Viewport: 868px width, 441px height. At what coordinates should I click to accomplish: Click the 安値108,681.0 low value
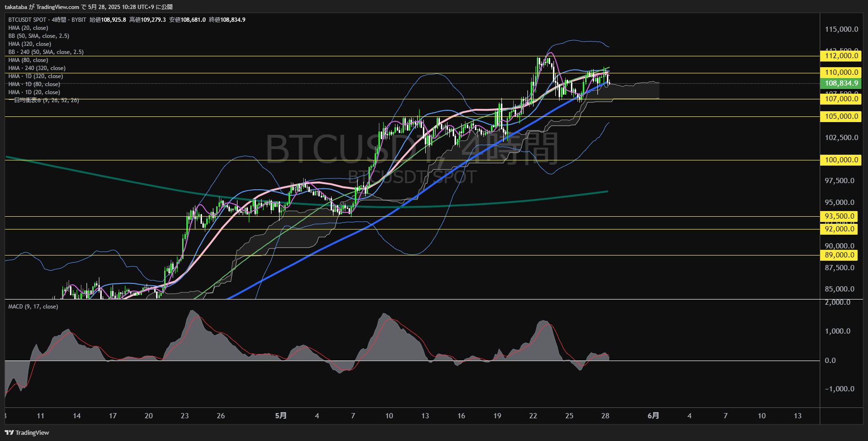pos(187,20)
